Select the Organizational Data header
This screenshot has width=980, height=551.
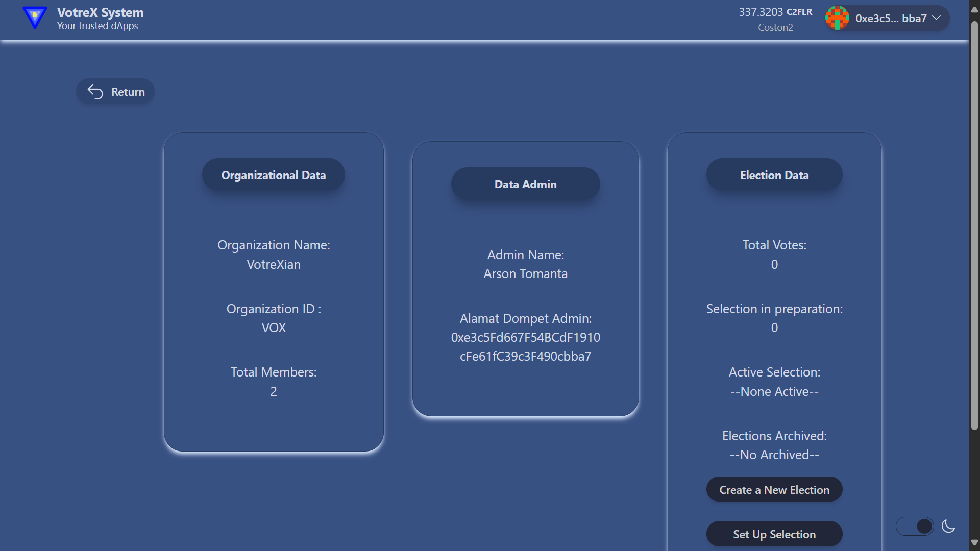pos(273,175)
